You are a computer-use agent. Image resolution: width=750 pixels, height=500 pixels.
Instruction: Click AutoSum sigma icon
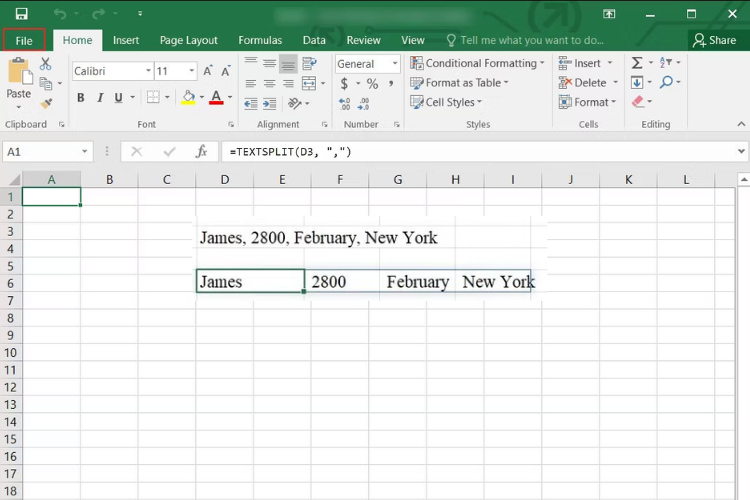[x=637, y=63]
